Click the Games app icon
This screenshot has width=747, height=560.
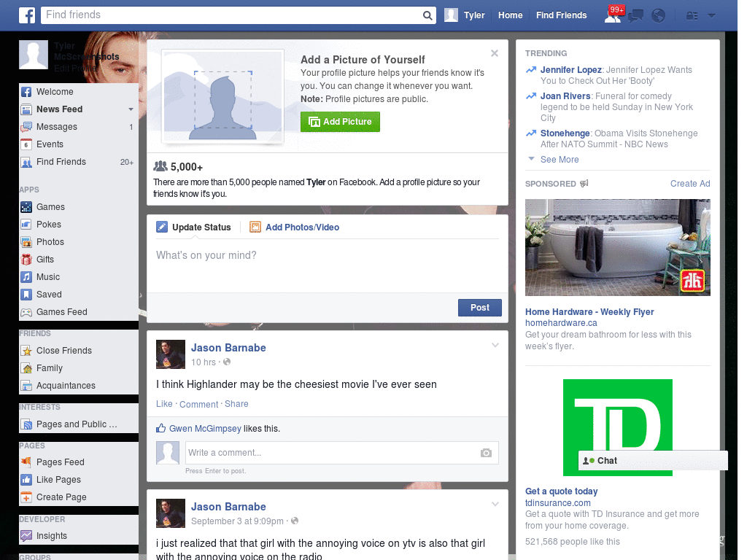tap(27, 207)
